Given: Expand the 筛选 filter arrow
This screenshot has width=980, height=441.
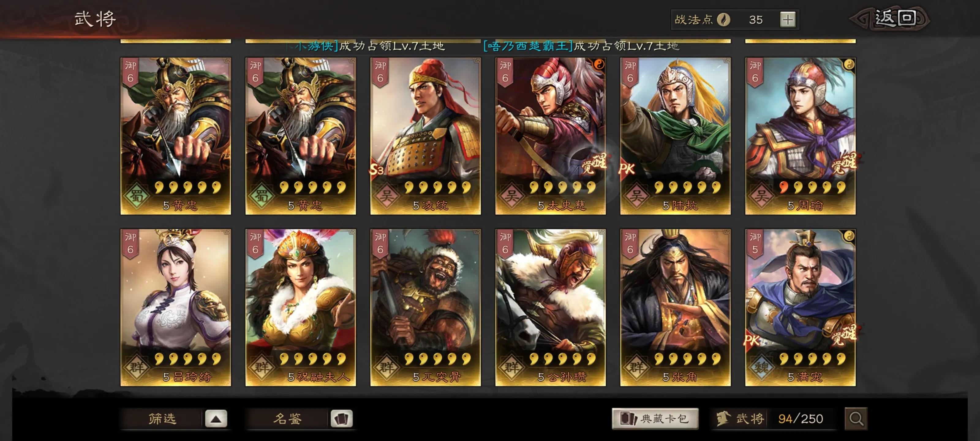Looking at the screenshot, I should [216, 419].
